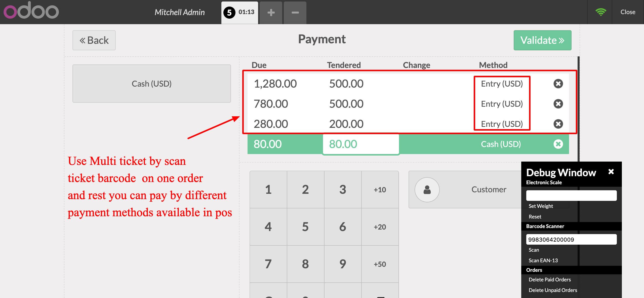Click Delete Paid Orders option

point(550,280)
